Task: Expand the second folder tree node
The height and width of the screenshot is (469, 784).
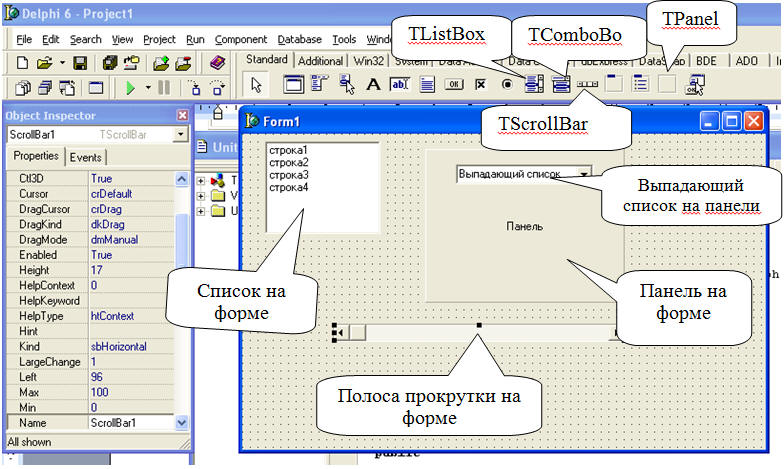Action: coord(201,196)
